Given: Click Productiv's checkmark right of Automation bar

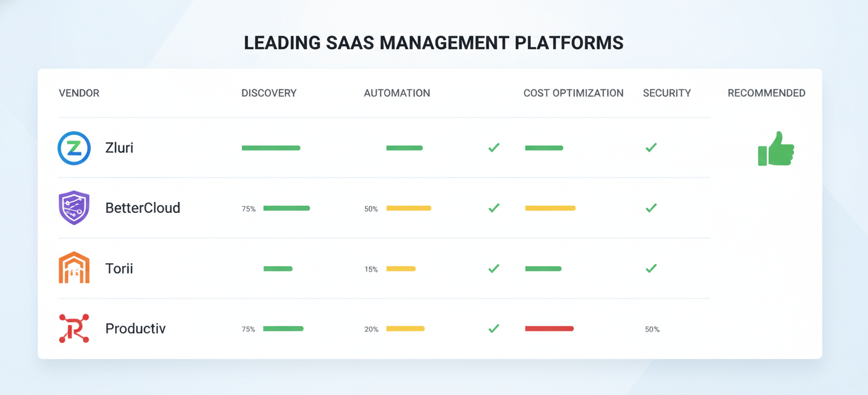Looking at the screenshot, I should (x=494, y=329).
